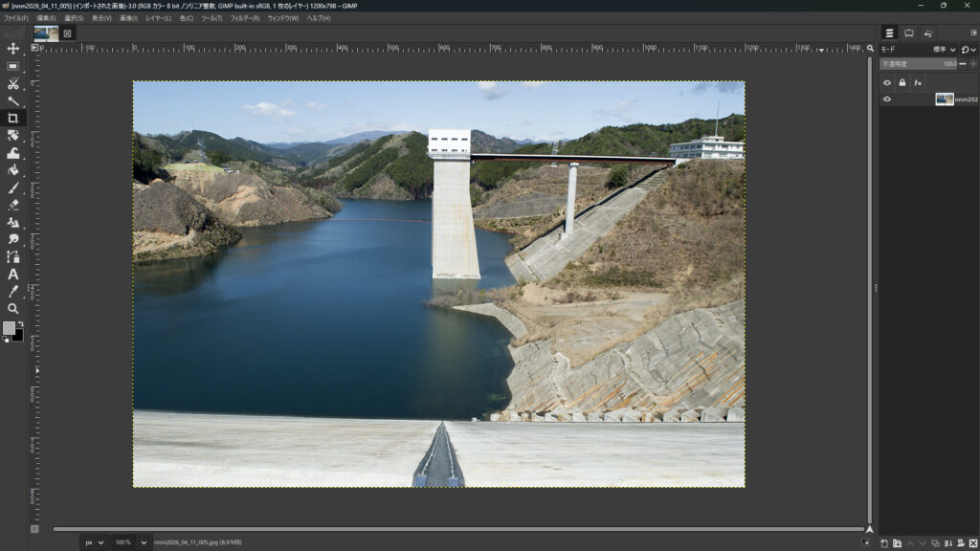Open the px unit dropdown
Image resolution: width=980 pixels, height=551 pixels.
tap(95, 542)
